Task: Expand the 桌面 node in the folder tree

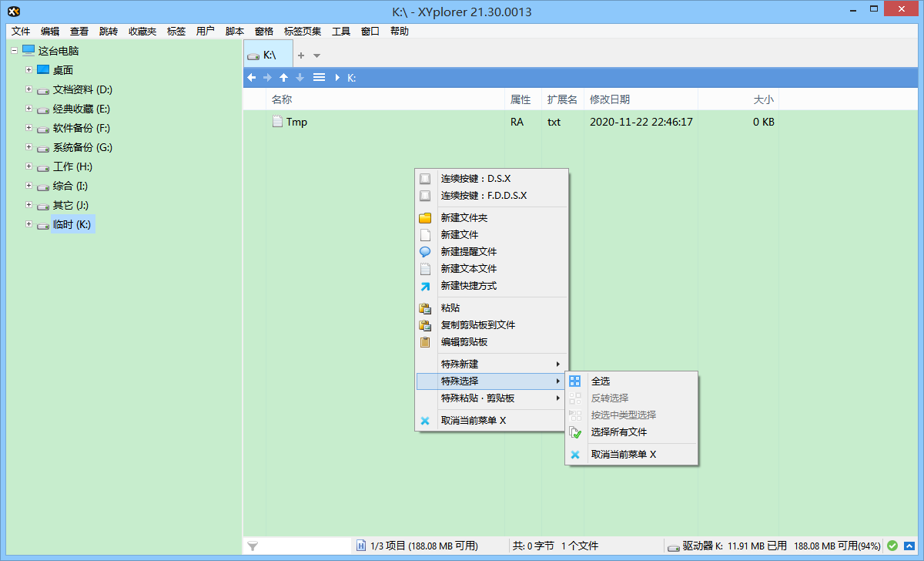Action: coord(28,69)
